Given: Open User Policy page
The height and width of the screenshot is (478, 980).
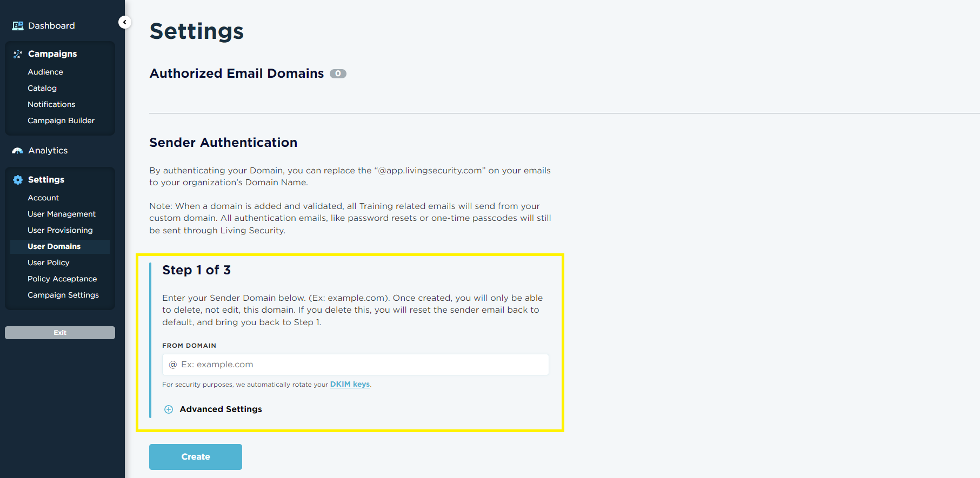Looking at the screenshot, I should (x=49, y=262).
